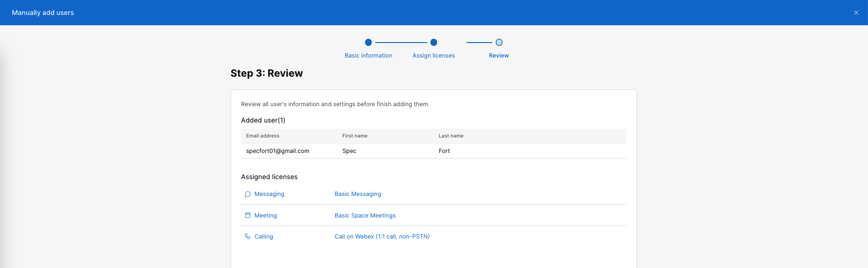Open the Basic Space Meetings license link
868x268 pixels.
(x=365, y=216)
